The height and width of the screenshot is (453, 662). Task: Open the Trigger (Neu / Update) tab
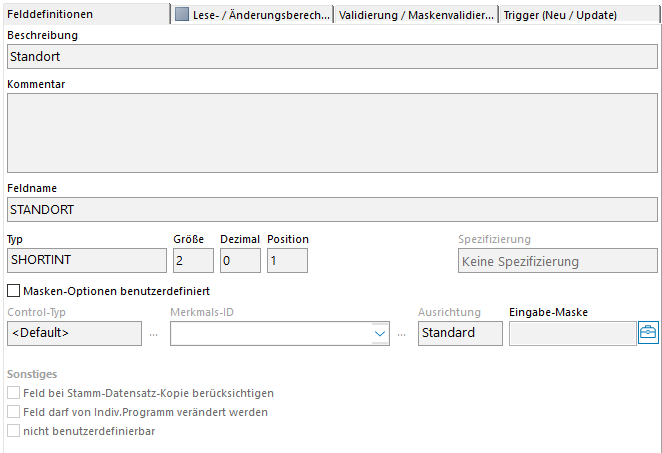(560, 15)
